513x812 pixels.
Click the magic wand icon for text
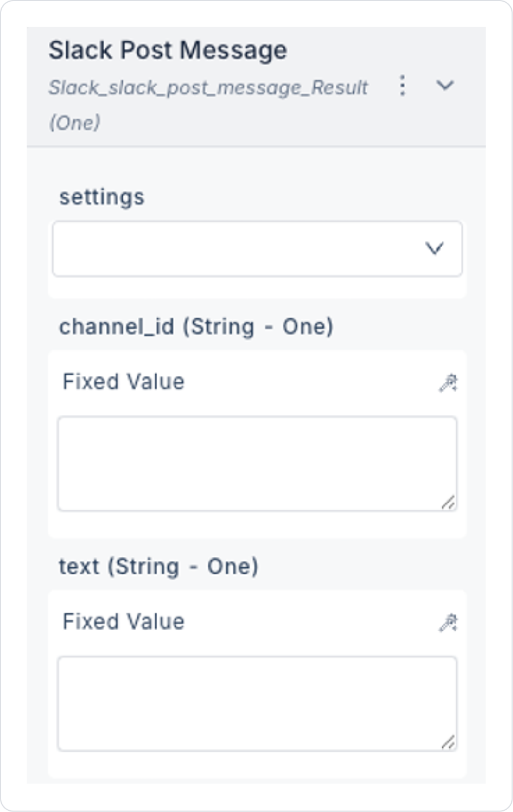pos(448,622)
